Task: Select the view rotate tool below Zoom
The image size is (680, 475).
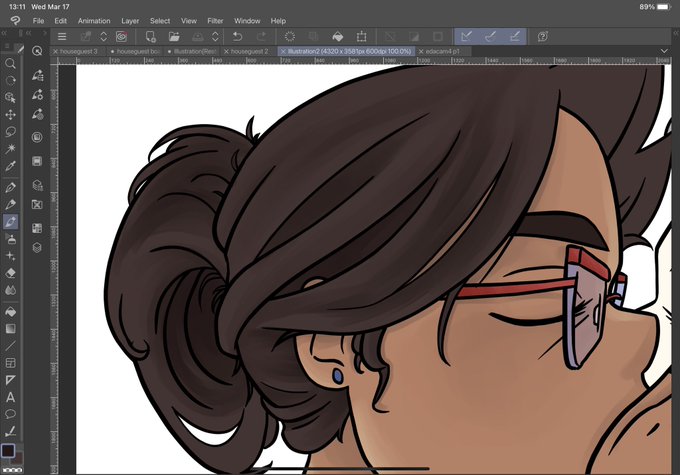Action: tap(10, 81)
